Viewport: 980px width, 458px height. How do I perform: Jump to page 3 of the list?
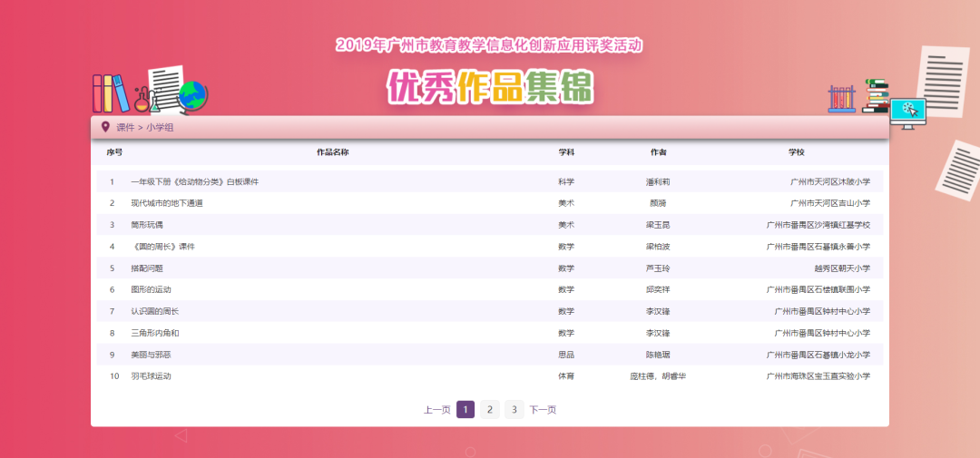coord(514,409)
